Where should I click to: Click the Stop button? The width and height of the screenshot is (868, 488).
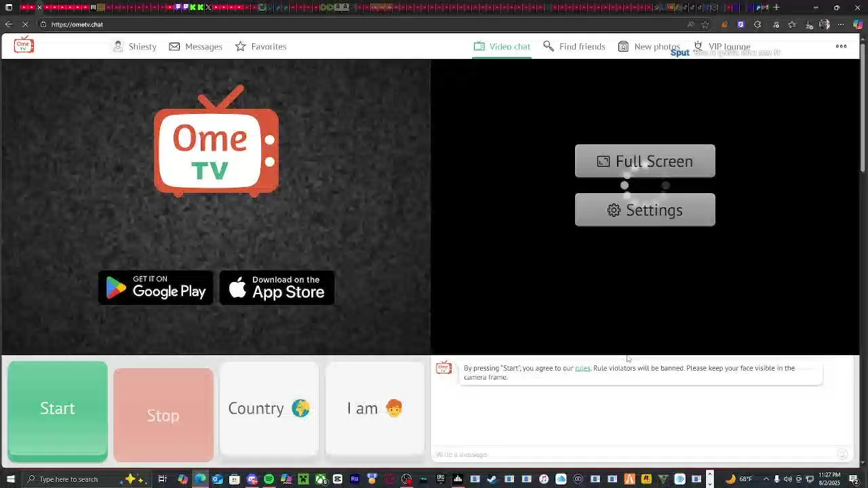pos(163,415)
